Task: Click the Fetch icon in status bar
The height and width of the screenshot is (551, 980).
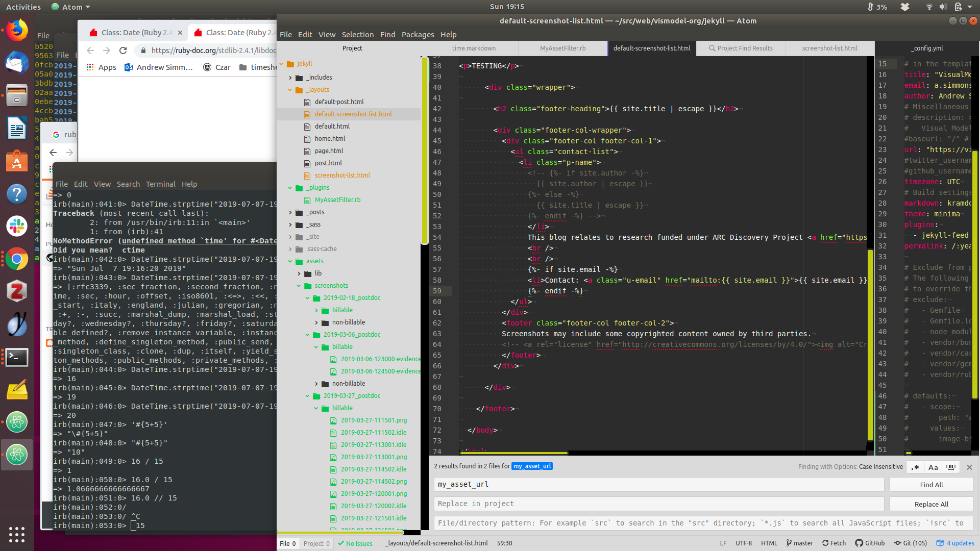Action: pos(834,543)
